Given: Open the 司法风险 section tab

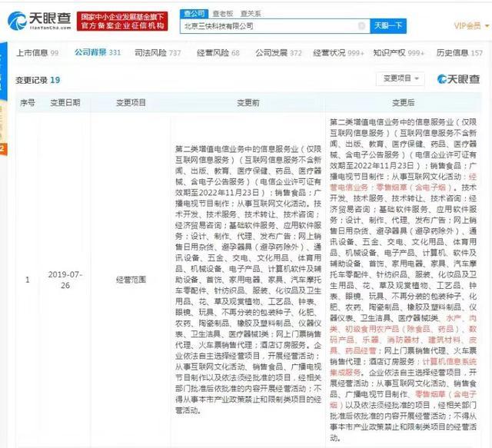Looking at the screenshot, I should (x=158, y=53).
